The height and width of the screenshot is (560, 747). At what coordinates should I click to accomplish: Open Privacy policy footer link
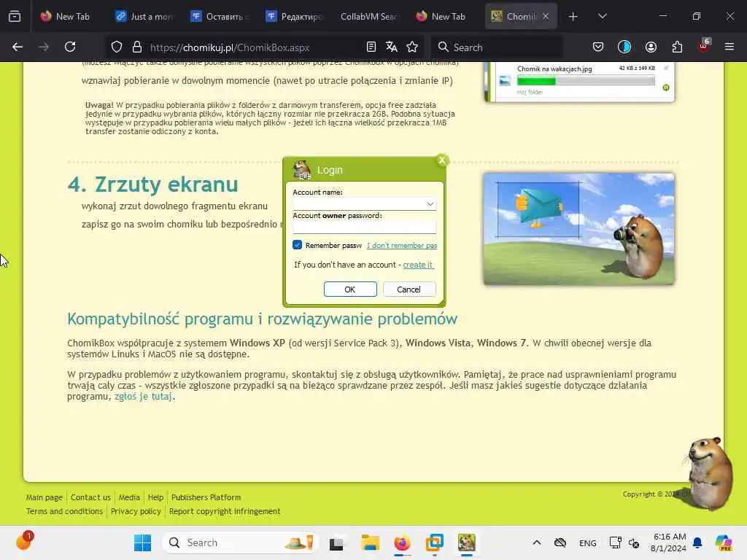pos(136,511)
